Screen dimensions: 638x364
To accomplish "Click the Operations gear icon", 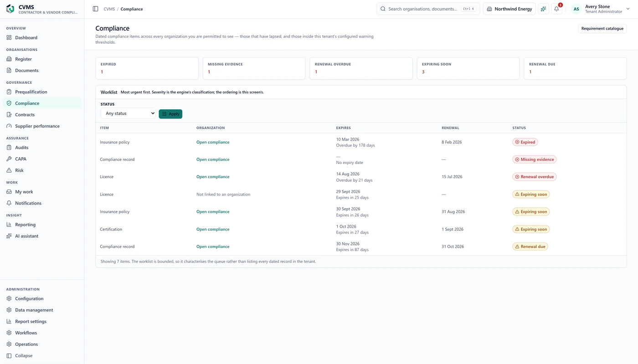I will click(x=9, y=344).
